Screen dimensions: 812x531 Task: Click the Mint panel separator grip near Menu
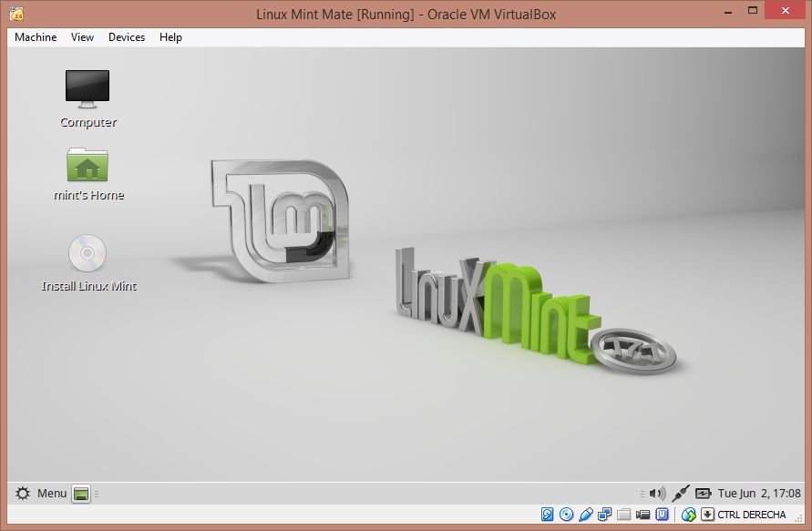97,494
